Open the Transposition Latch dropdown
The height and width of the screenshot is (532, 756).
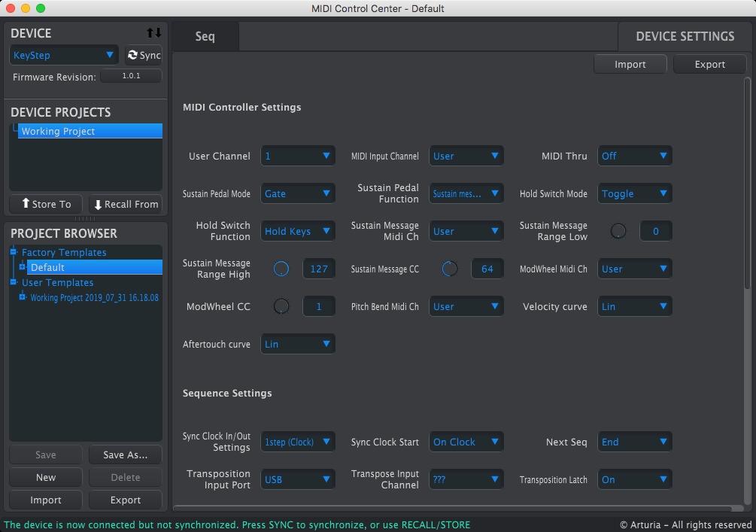coord(634,479)
